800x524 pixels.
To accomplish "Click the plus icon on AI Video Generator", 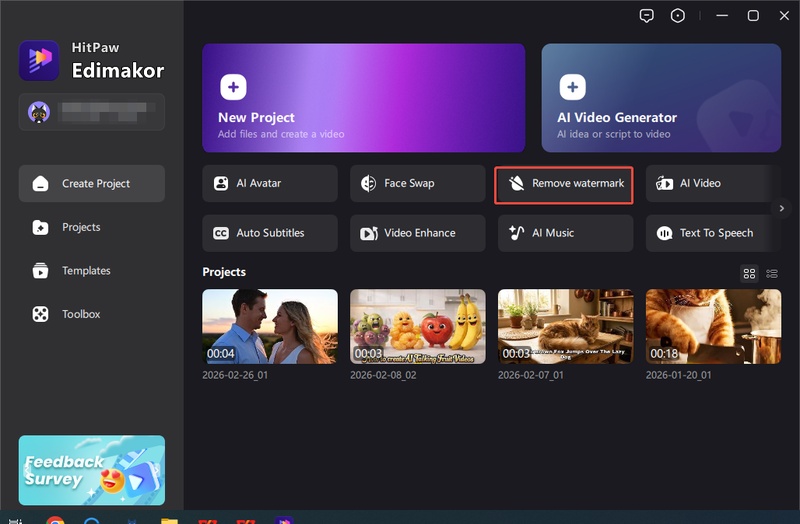I will (x=572, y=88).
